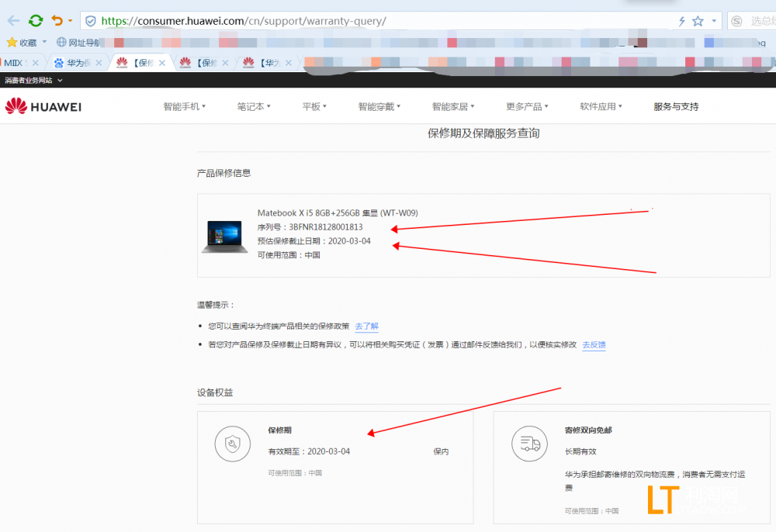Click the Matebook X laptop thumbnail
This screenshot has height=532, width=776.
click(225, 237)
